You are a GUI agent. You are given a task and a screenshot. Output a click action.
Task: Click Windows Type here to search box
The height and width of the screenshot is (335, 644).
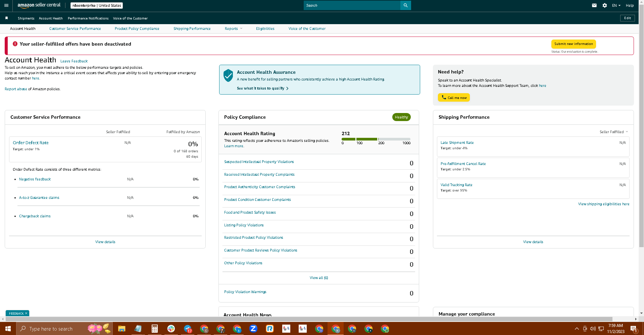tap(64, 329)
